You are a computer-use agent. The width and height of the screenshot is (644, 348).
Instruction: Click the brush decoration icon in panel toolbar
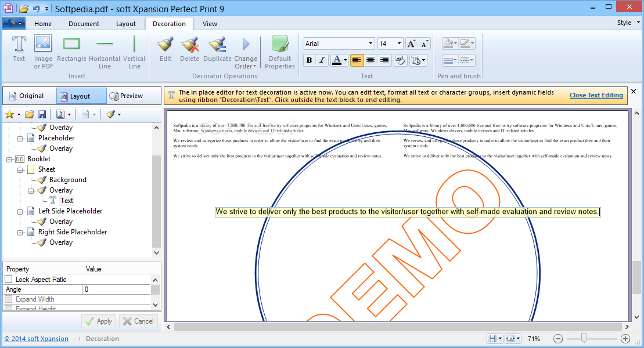110,114
